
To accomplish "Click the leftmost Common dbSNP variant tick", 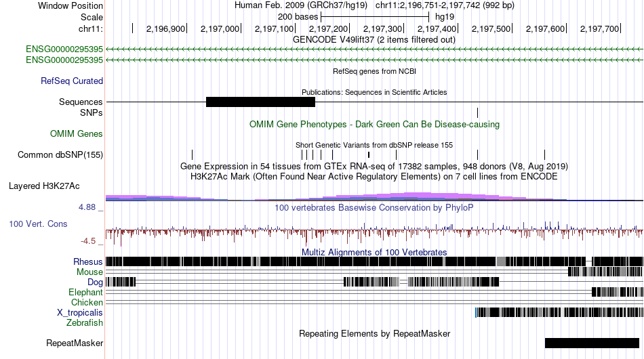I will [x=193, y=154].
